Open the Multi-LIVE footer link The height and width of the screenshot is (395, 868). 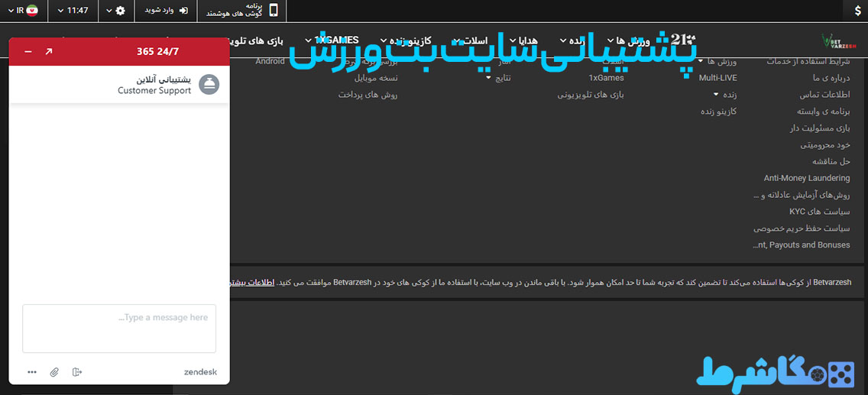tap(717, 78)
